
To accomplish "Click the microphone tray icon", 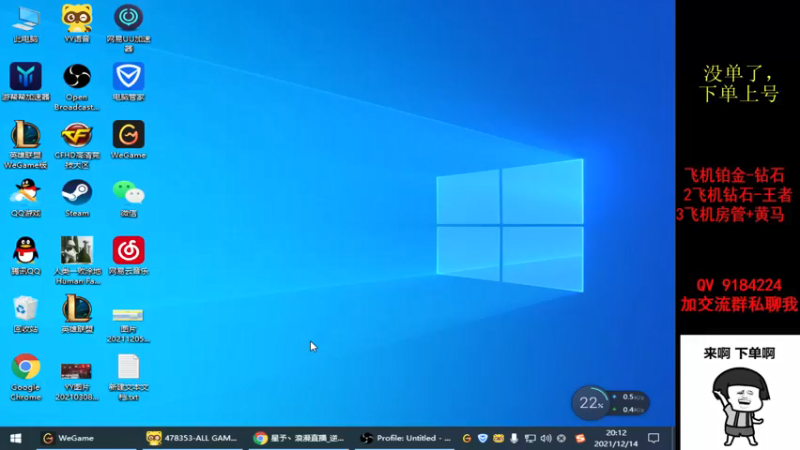I will 514,438.
